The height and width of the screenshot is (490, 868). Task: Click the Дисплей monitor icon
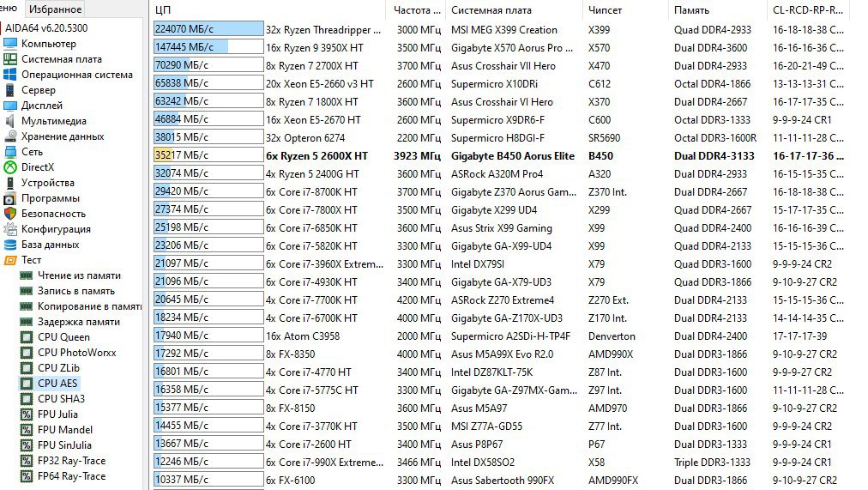10,106
